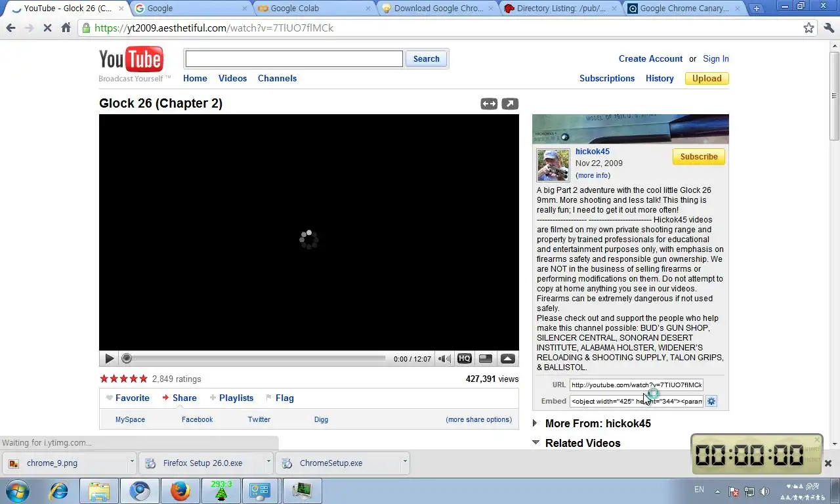Viewport: 840px width, 504px height.
Task: Open embed customization gear icon
Action: 711,401
